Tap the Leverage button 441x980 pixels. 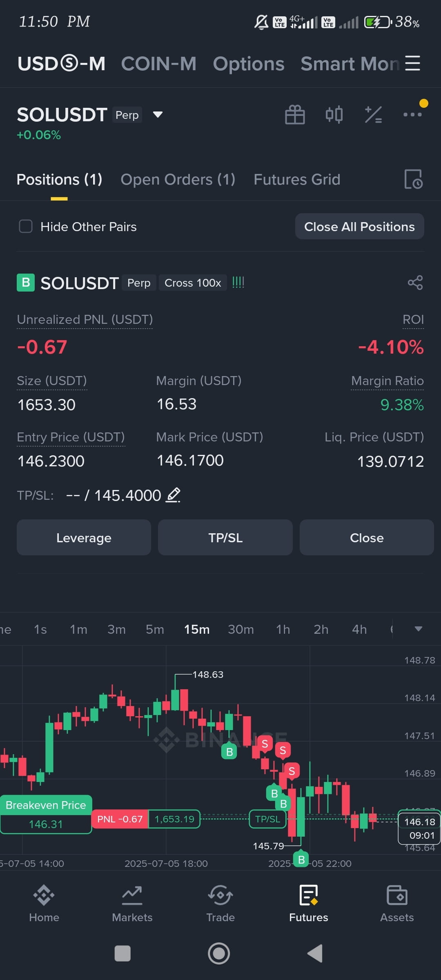[x=84, y=537]
